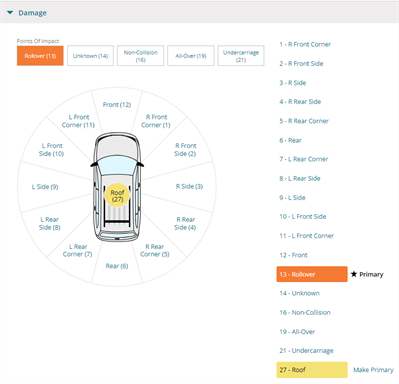Screen dimensions: 399x384
Task: Click the yellow Roof (27) circle on car
Action: click(x=117, y=195)
